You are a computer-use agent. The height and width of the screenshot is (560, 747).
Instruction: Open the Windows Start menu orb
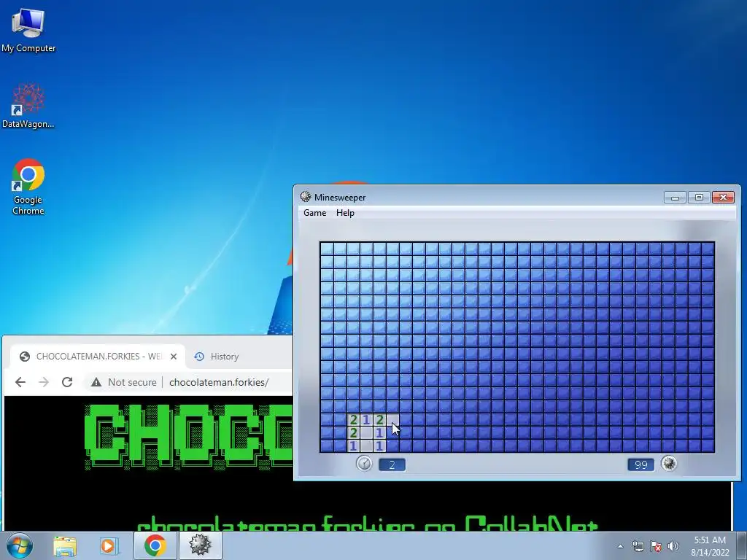pyautogui.click(x=19, y=545)
